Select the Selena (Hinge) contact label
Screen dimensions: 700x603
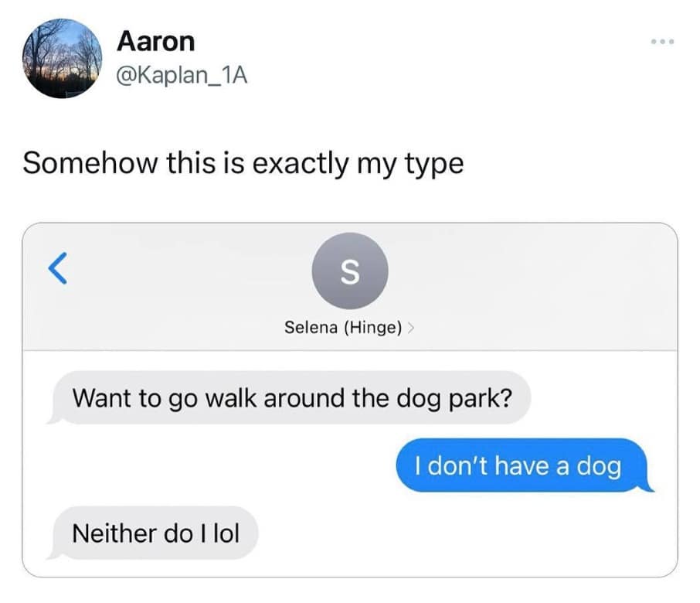coord(343,328)
